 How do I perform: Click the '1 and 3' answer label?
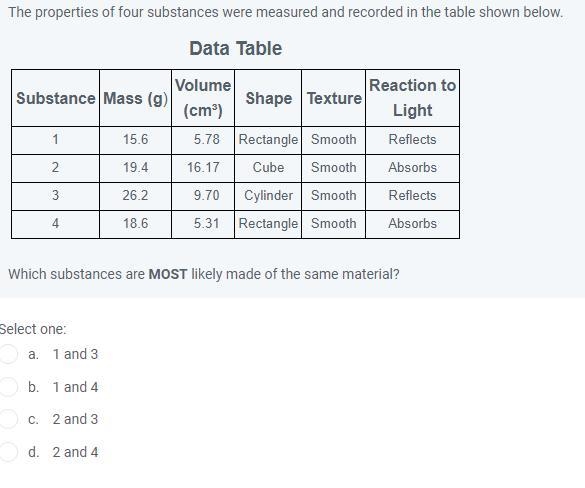coord(75,354)
